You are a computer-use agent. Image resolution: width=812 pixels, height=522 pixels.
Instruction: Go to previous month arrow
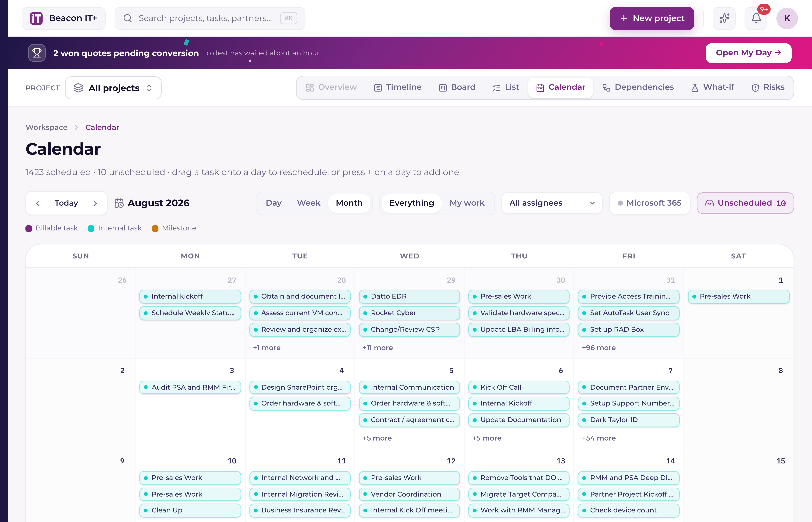(x=38, y=203)
